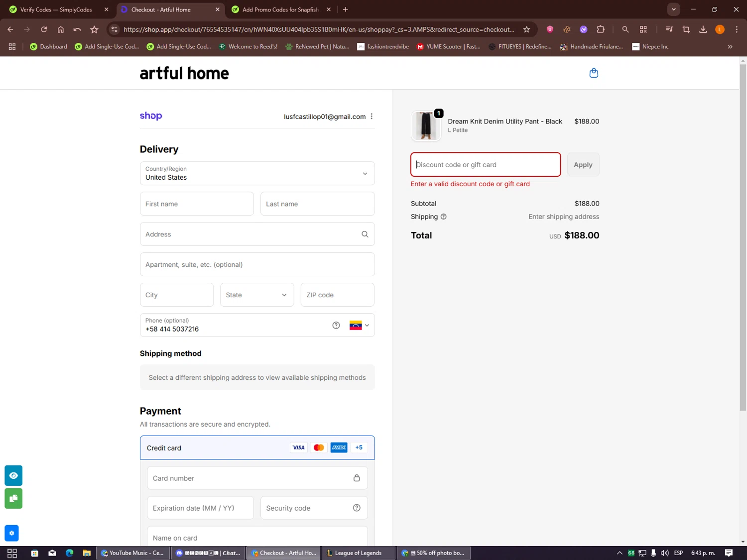Screen dimensions: 747x560
Task: Click the security code help icon
Action: point(357,508)
